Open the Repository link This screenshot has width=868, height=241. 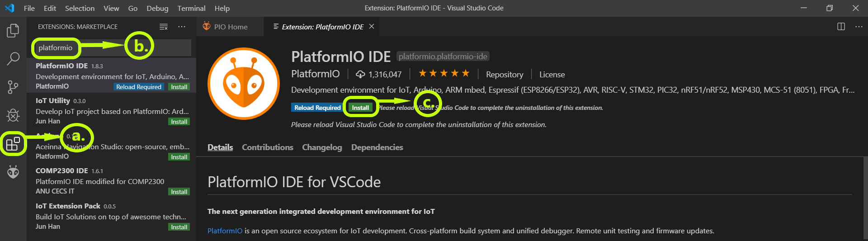505,74
